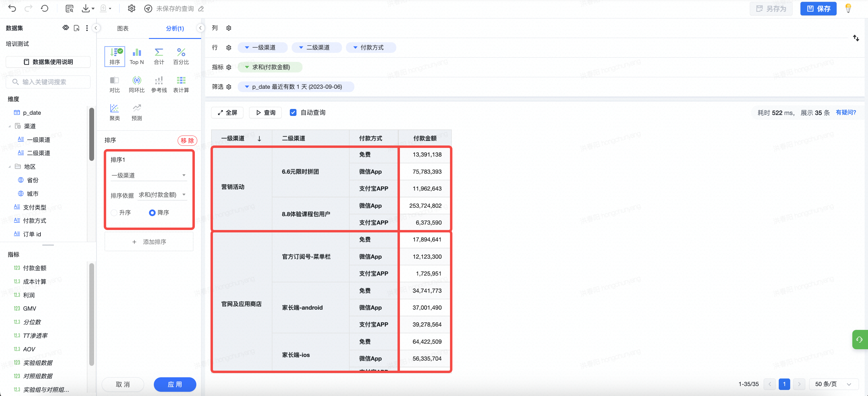The width and height of the screenshot is (868, 396).
Task: Click the 数据集使用说明 button
Action: [x=48, y=62]
